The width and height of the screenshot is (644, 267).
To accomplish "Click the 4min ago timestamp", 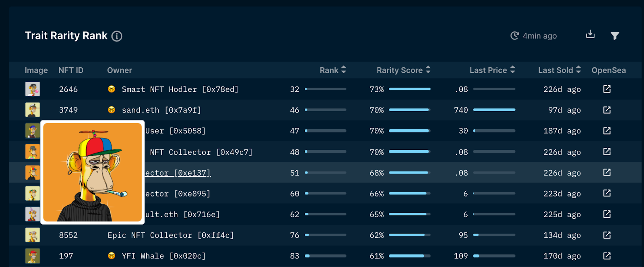I will [540, 36].
